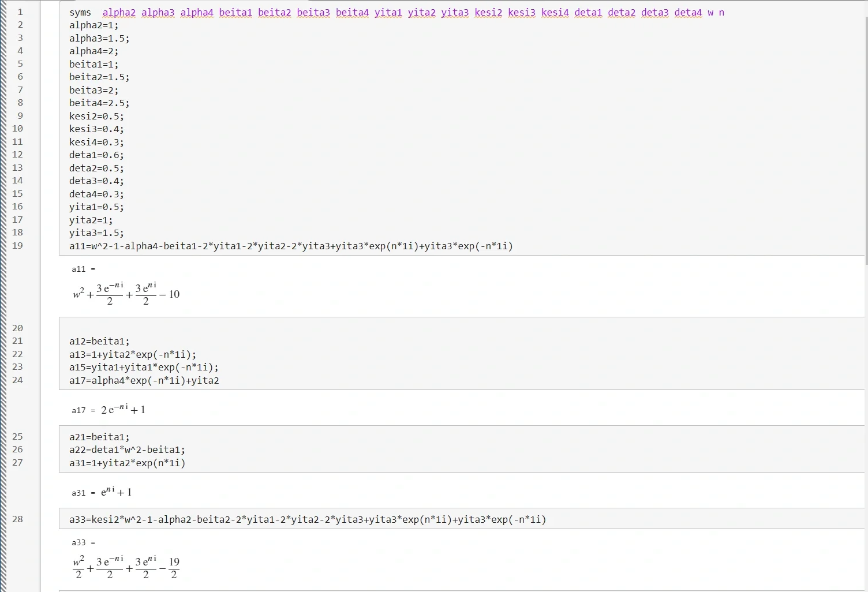Click the code line 'alpha4=2;'
Screen dimensions: 868x592
pyautogui.click(x=94, y=51)
